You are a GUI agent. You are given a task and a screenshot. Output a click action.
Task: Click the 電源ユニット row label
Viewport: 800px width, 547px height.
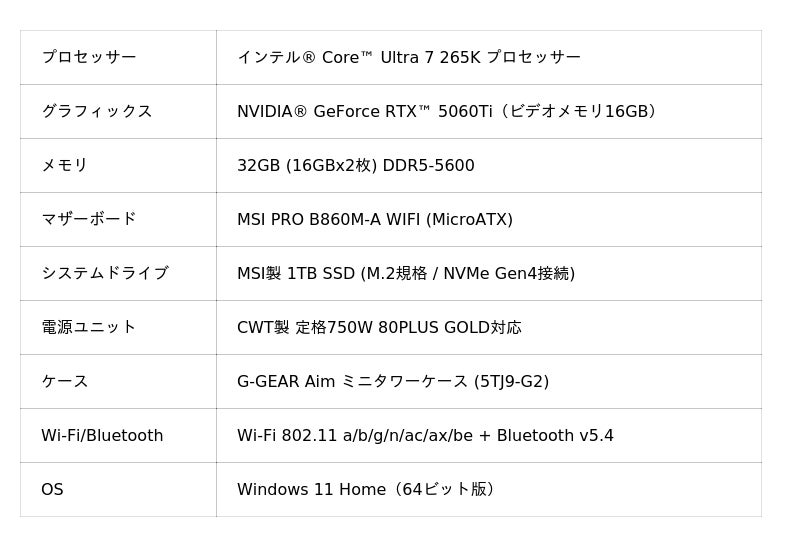click(88, 327)
